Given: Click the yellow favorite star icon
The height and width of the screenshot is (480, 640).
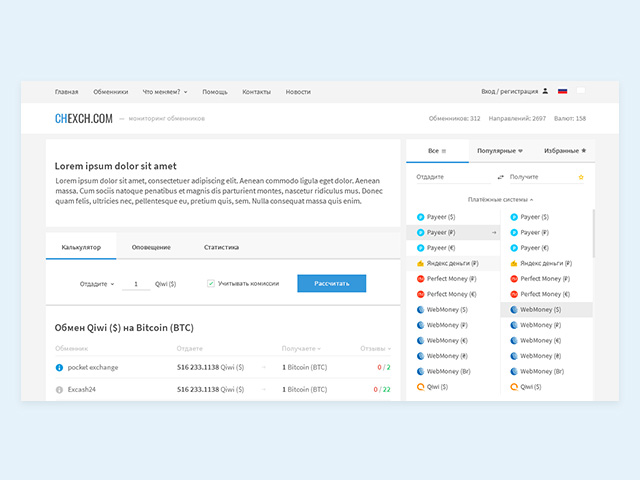Looking at the screenshot, I should [x=581, y=177].
